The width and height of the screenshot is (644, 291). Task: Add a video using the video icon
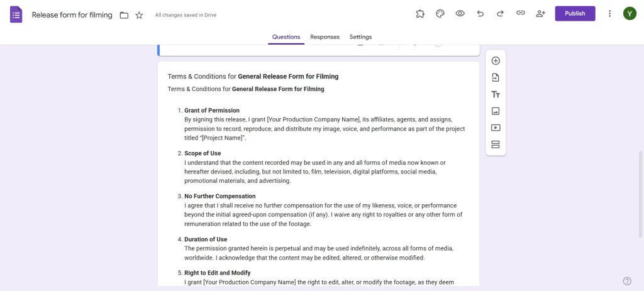[496, 128]
